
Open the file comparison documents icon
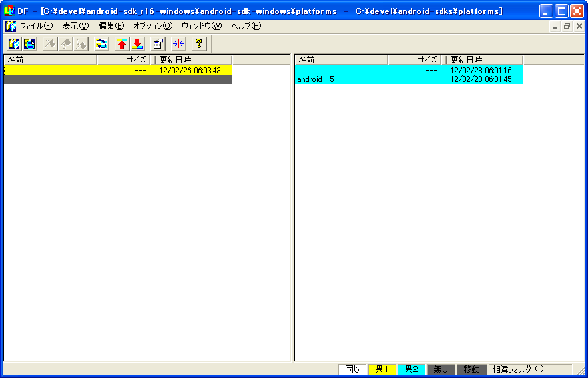[29, 44]
